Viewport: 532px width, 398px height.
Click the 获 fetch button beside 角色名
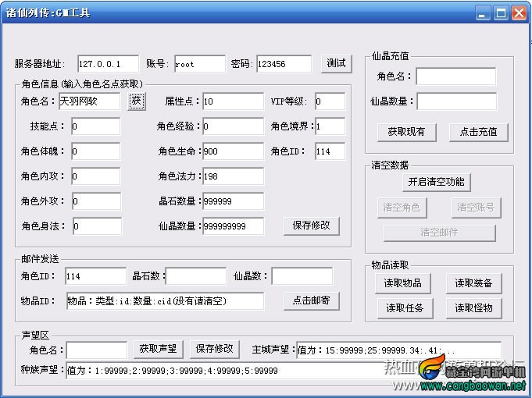(x=137, y=101)
